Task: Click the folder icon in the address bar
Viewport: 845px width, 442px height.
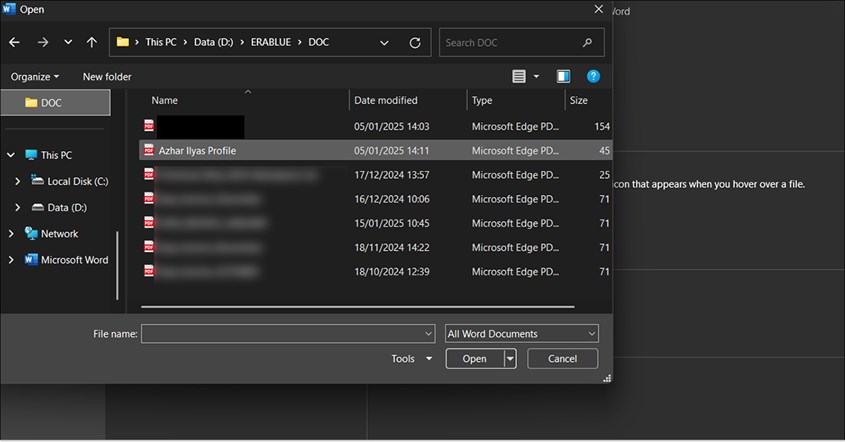Action: coord(123,42)
